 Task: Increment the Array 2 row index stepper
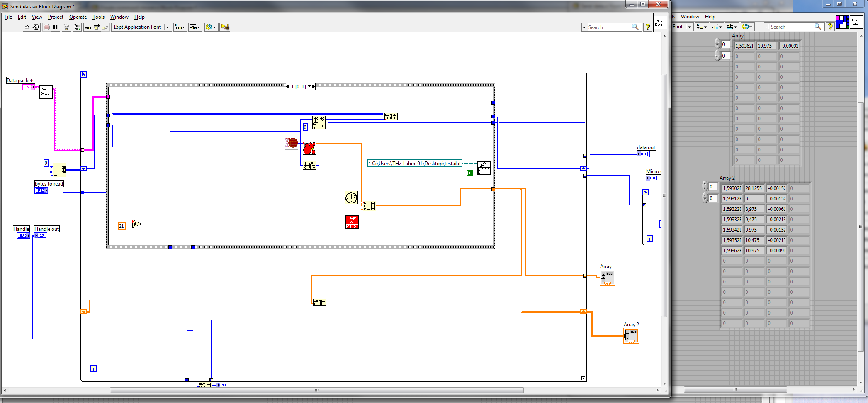point(705,184)
